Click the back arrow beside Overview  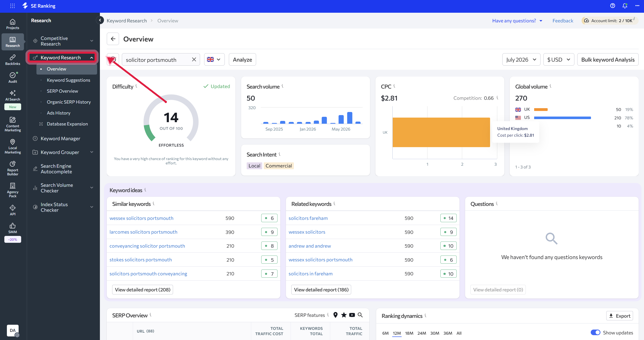(x=113, y=39)
